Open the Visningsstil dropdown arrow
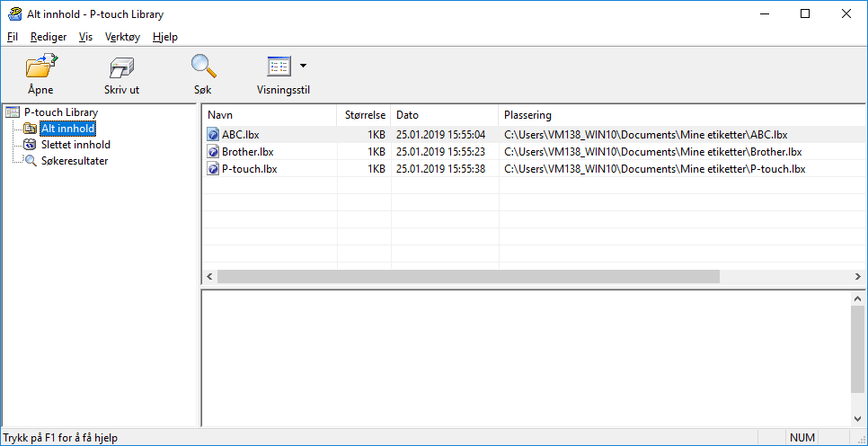 (x=303, y=66)
